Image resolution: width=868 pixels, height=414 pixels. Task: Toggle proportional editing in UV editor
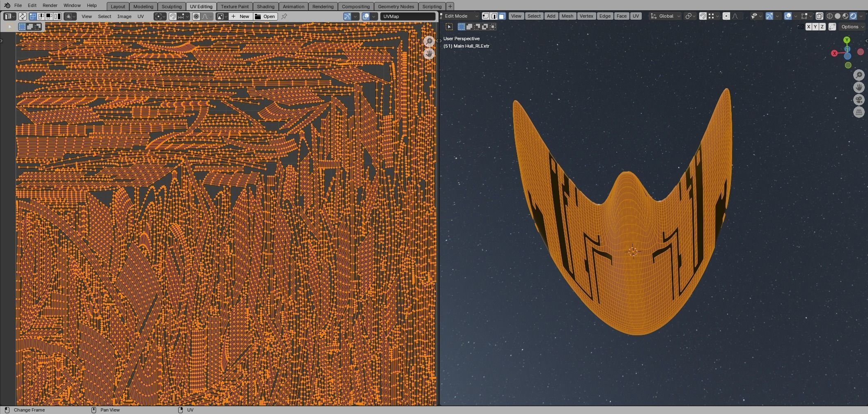coord(196,16)
